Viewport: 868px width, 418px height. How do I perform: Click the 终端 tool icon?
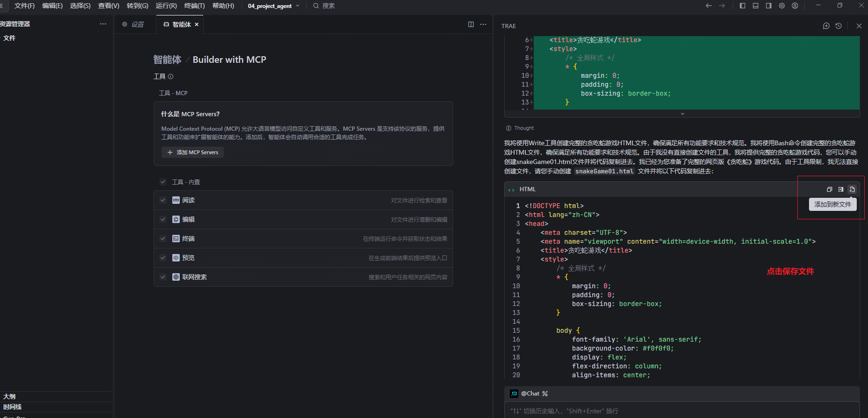(x=176, y=239)
